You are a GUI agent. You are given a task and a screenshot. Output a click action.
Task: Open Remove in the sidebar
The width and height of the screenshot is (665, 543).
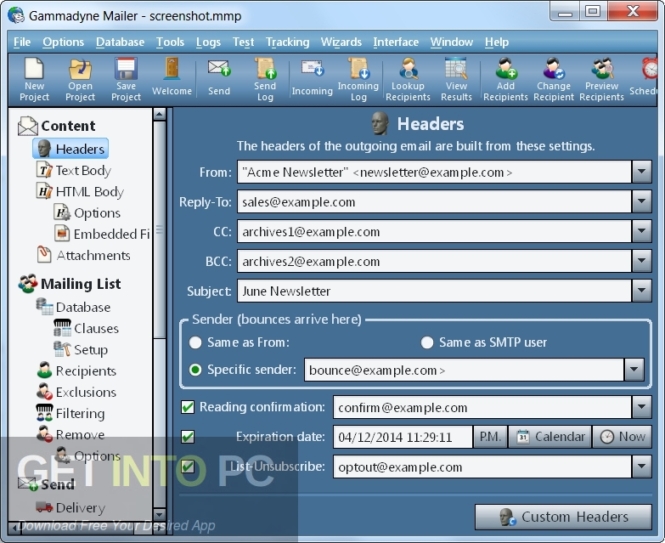70,434
